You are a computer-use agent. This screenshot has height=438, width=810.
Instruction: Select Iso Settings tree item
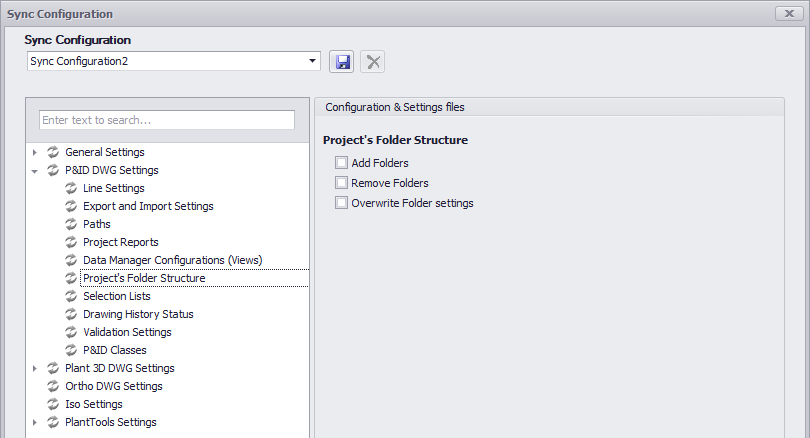coord(94,404)
